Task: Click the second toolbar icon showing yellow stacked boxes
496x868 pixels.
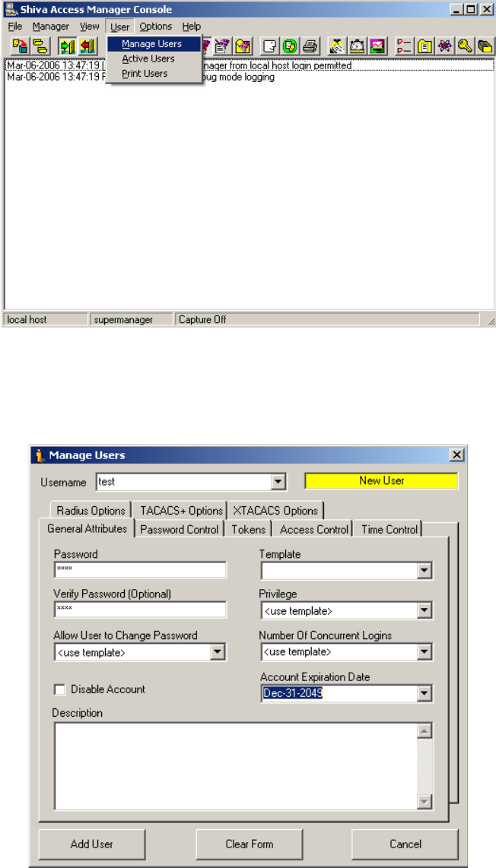Action: click(40, 46)
